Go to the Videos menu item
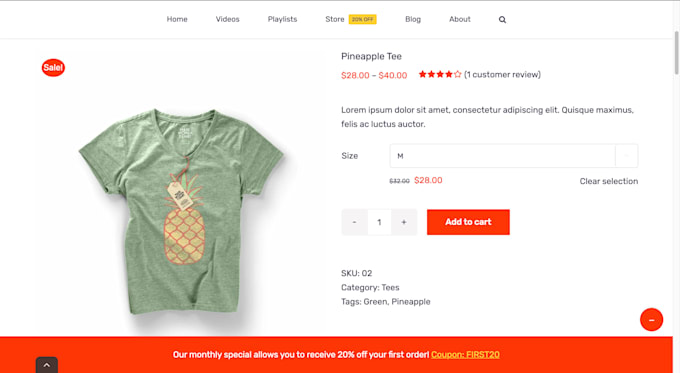 tap(228, 19)
